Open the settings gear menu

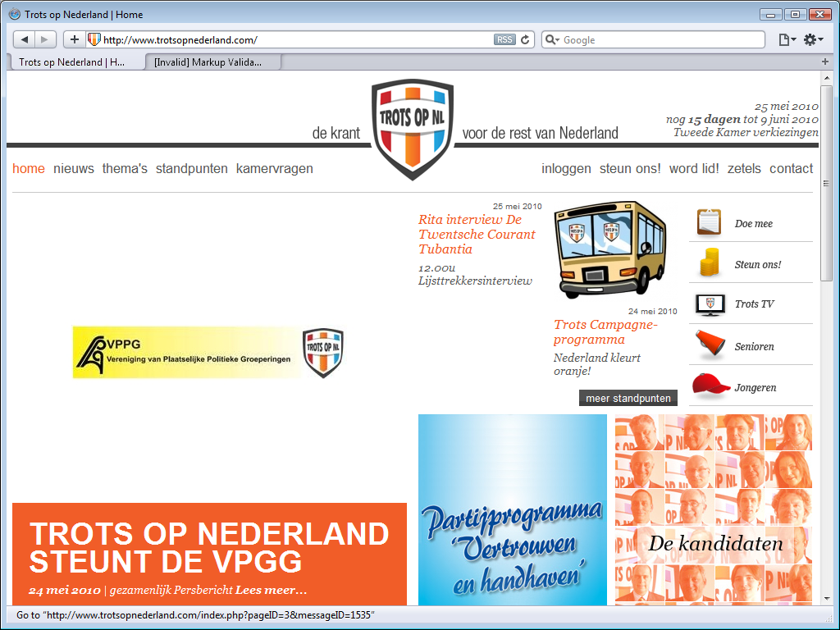813,39
